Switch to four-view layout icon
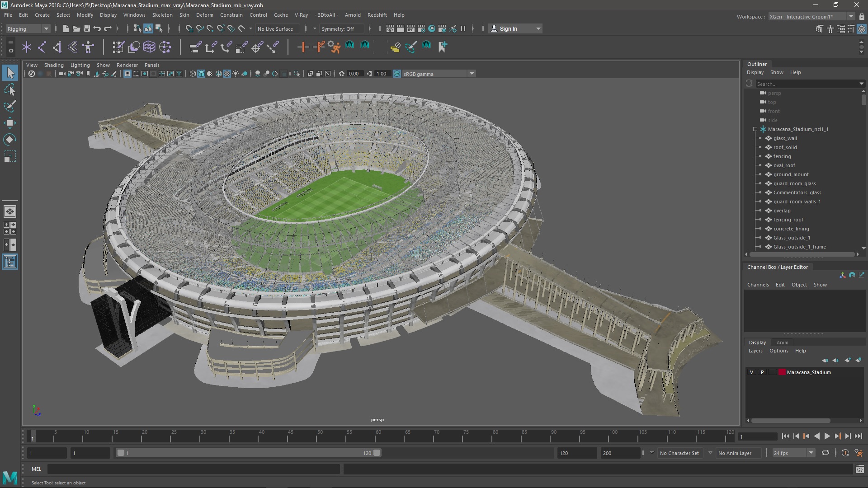The image size is (868, 488). click(10, 228)
